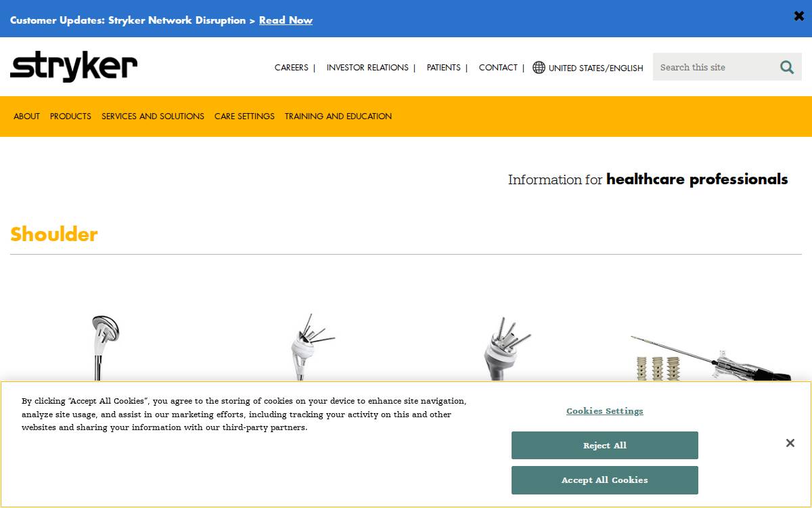The width and height of the screenshot is (812, 508).
Task: Open Cookies Settings
Action: [605, 411]
